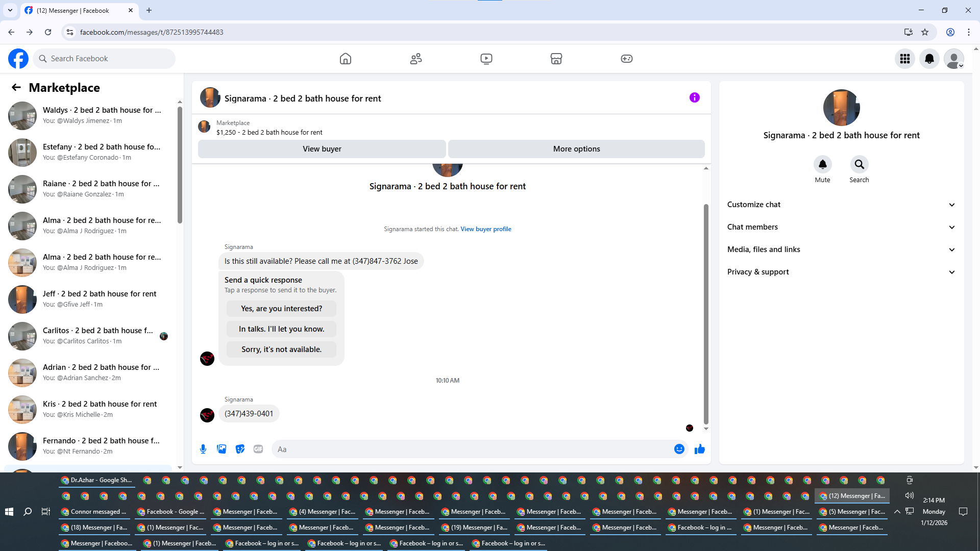Click the voice clip microphone icon
This screenshot has height=551, width=980.
[x=203, y=449]
